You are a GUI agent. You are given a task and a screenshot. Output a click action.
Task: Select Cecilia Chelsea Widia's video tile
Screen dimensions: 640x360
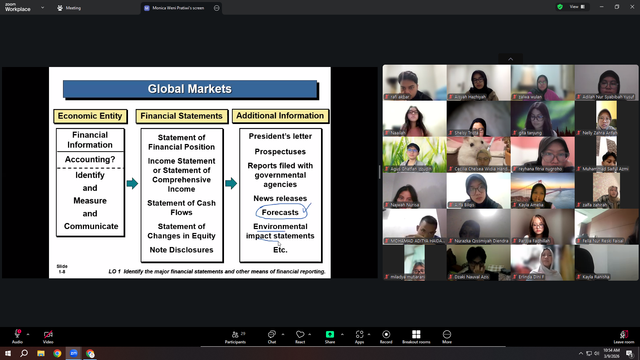tap(478, 155)
